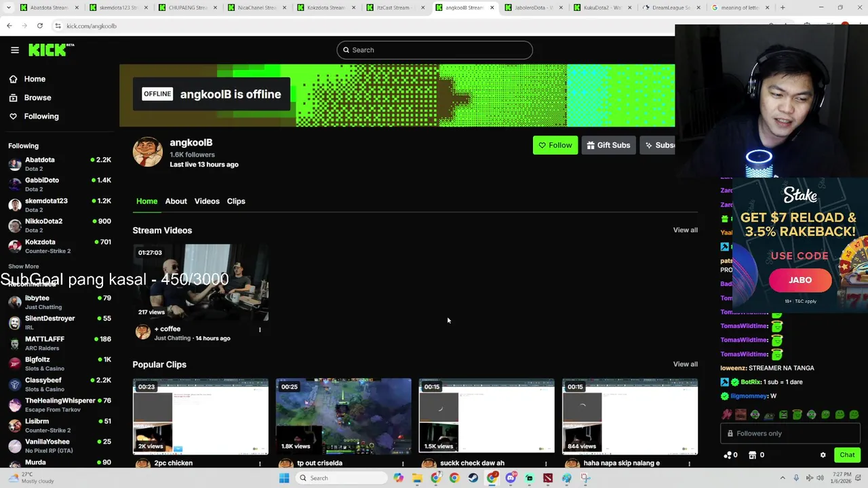
Task: Open Dota 2 from taskbar
Action: coord(548,478)
